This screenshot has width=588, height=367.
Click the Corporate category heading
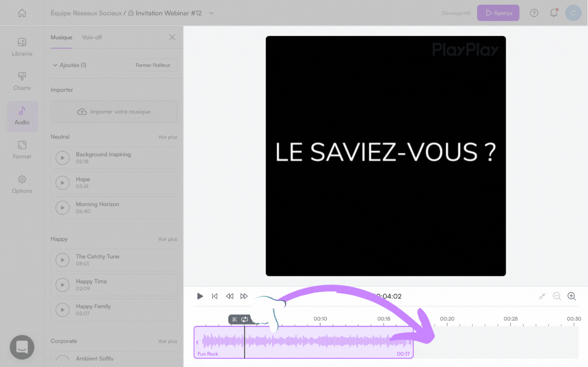64,341
